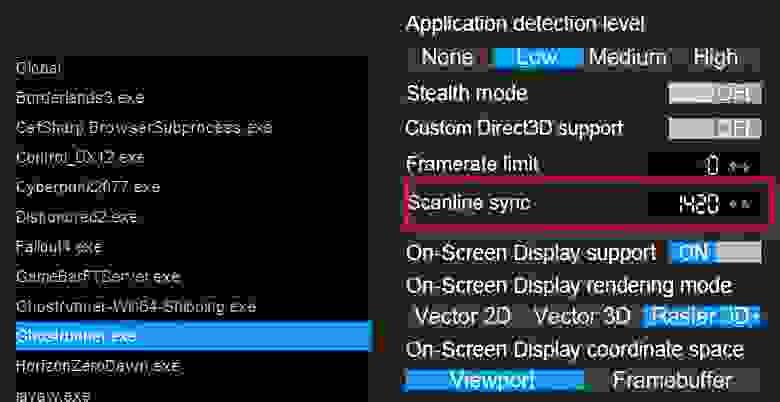Set application detection level to Medium

[628, 58]
